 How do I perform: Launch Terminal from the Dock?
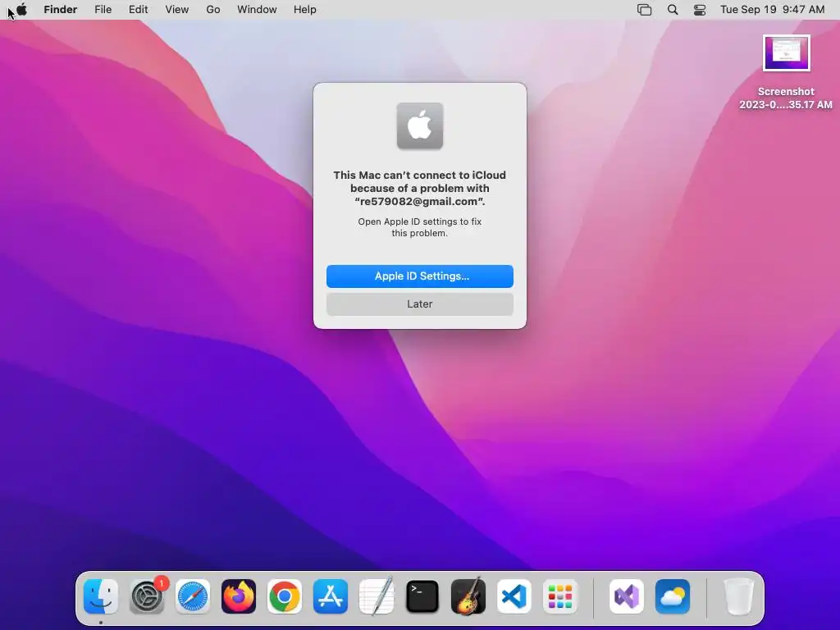(x=422, y=596)
